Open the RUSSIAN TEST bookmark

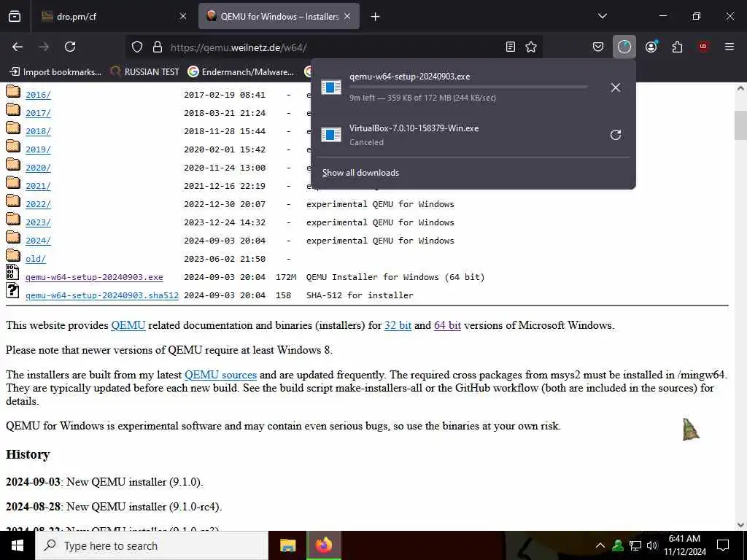tap(145, 72)
